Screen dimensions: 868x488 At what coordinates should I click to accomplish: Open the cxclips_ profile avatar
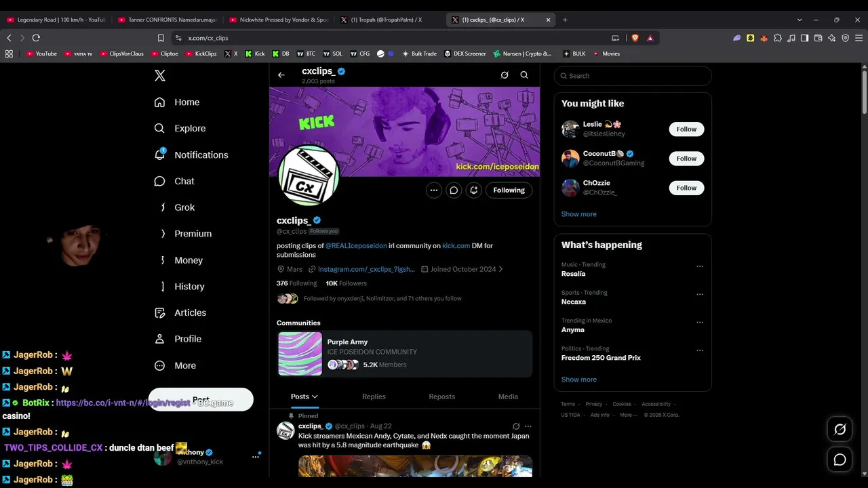(309, 175)
